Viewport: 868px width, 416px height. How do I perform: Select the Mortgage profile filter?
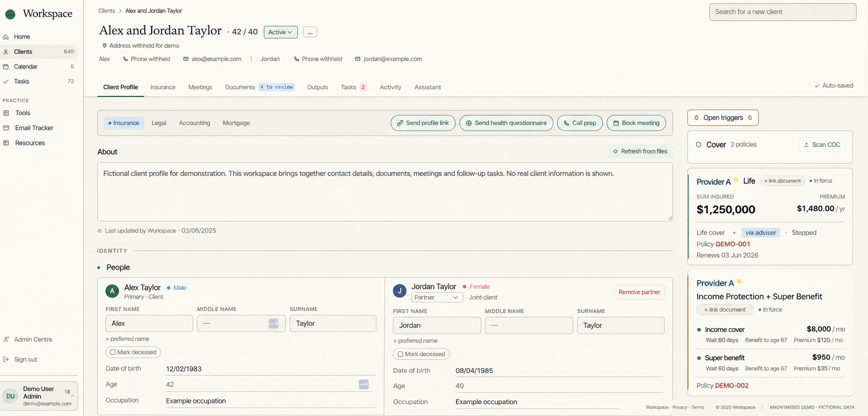click(236, 123)
